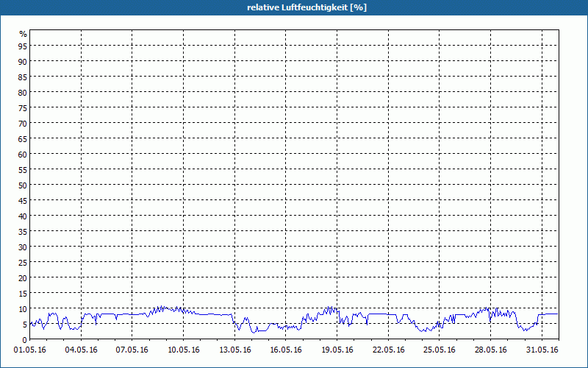Image resolution: width=588 pixels, height=368 pixels.
Task: Select the 19.05.16 date label
Action: pos(337,350)
